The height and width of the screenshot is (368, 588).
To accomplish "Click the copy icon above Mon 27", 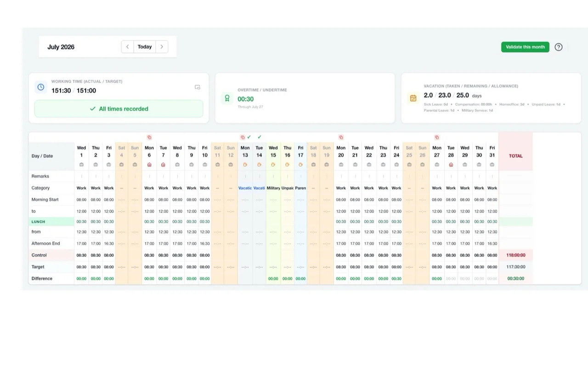I will (437, 137).
